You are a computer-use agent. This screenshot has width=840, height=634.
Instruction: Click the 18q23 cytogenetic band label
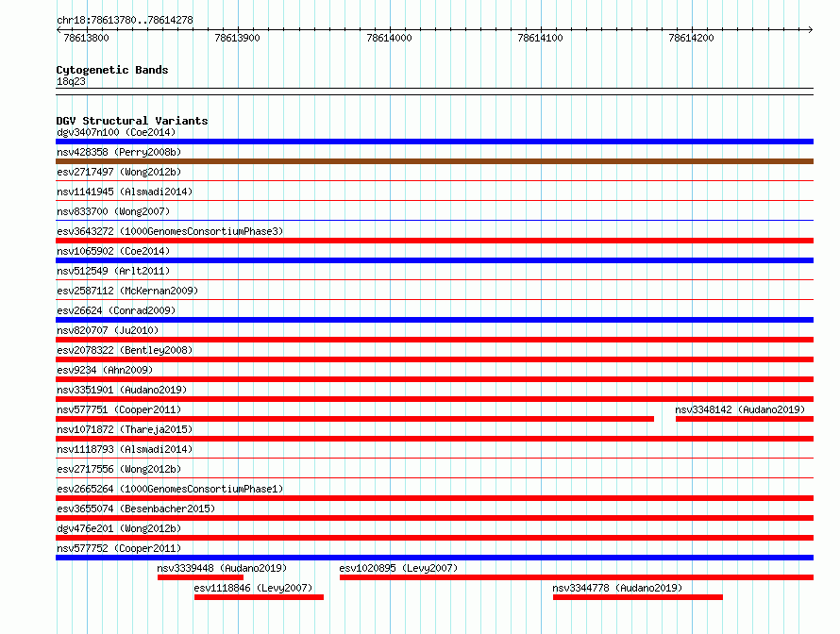coord(71,81)
